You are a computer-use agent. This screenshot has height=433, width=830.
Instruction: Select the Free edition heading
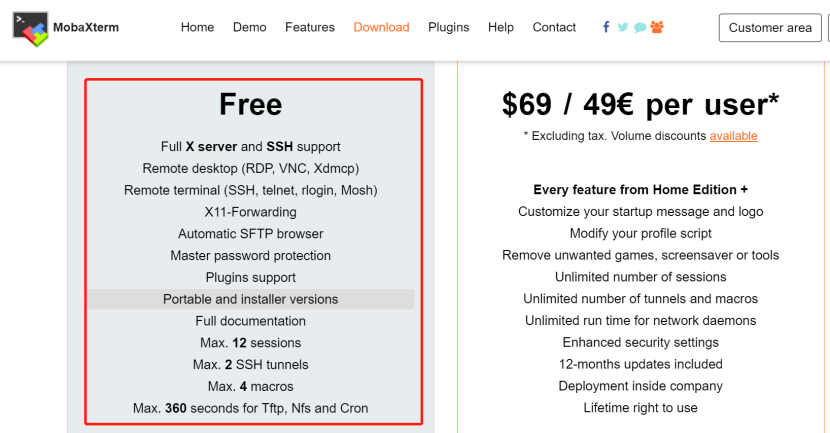click(250, 104)
